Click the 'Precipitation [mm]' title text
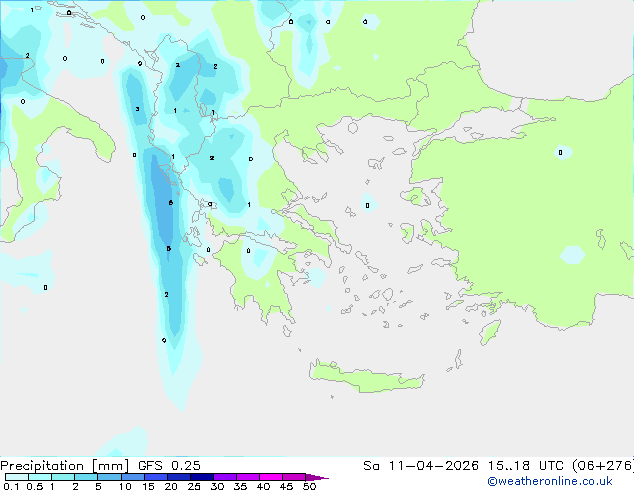The image size is (634, 490). [x=65, y=466]
